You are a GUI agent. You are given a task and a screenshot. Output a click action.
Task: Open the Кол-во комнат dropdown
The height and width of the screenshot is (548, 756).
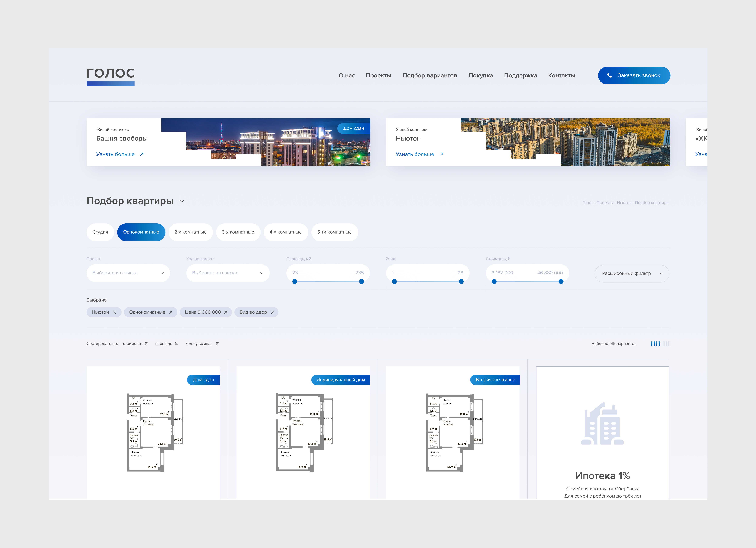tap(228, 273)
